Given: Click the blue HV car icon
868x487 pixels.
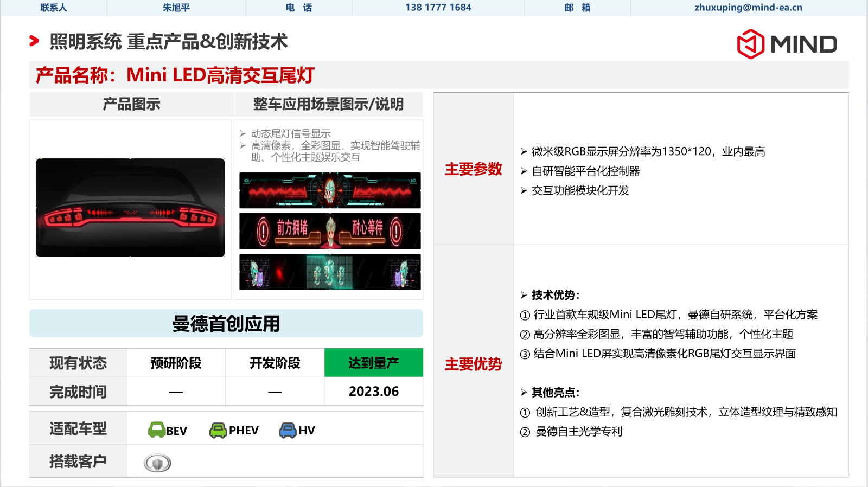Looking at the screenshot, I should 288,430.
